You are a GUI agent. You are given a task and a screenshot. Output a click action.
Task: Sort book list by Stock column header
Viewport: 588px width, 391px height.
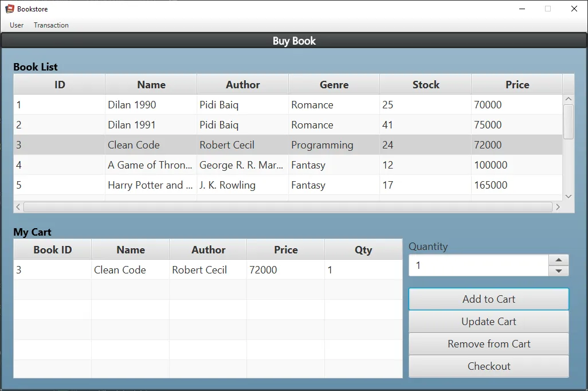[426, 85]
